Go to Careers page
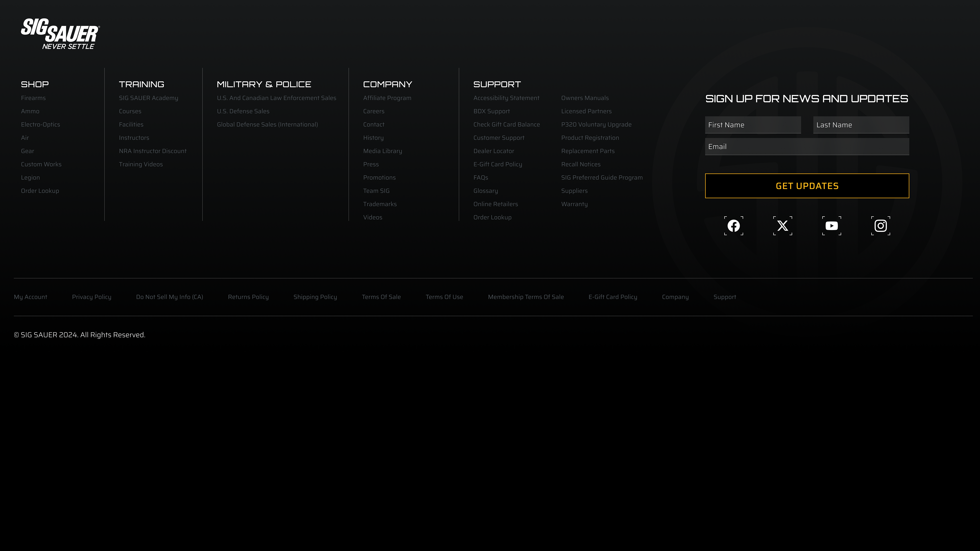Image resolution: width=980 pixels, height=551 pixels. [x=374, y=111]
